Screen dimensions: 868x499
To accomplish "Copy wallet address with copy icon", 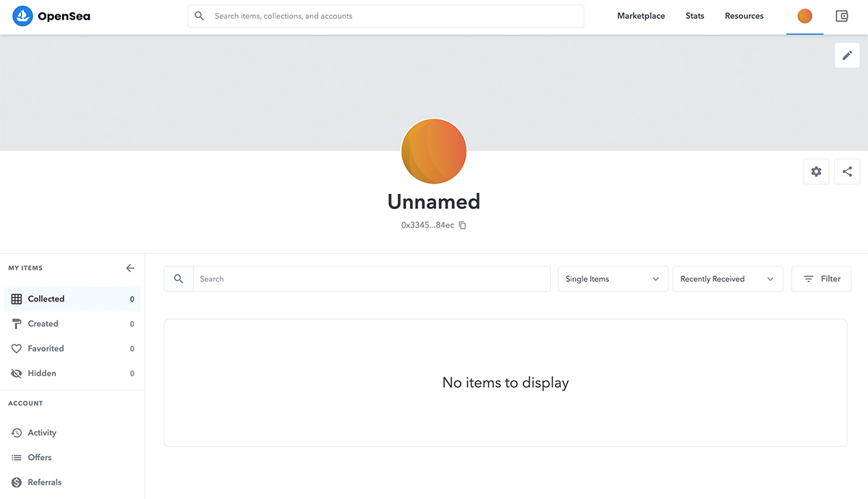I will coord(463,226).
